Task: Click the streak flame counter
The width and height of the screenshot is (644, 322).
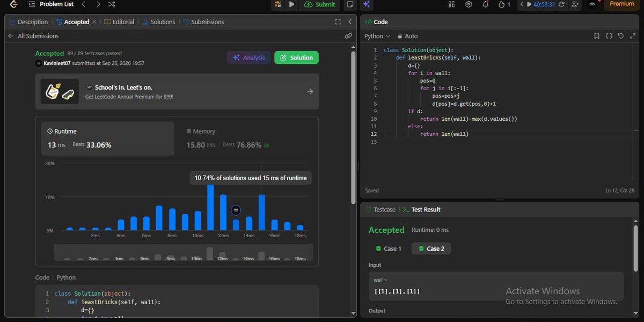Action: coord(504,4)
